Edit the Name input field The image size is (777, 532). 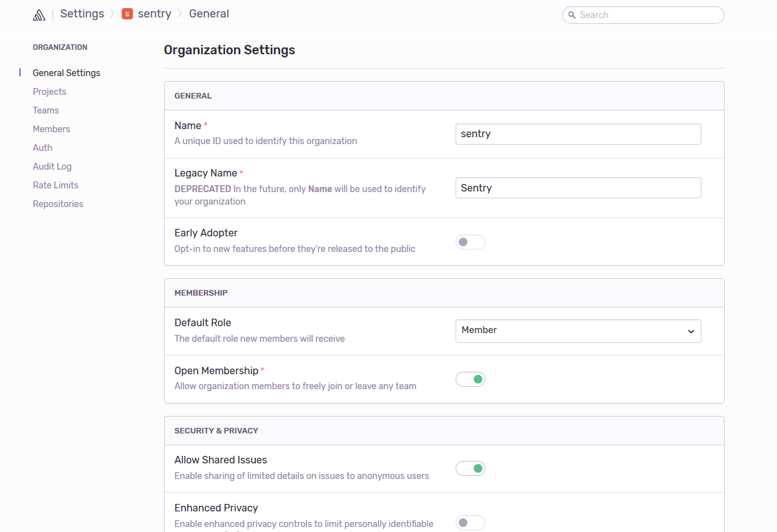point(579,134)
